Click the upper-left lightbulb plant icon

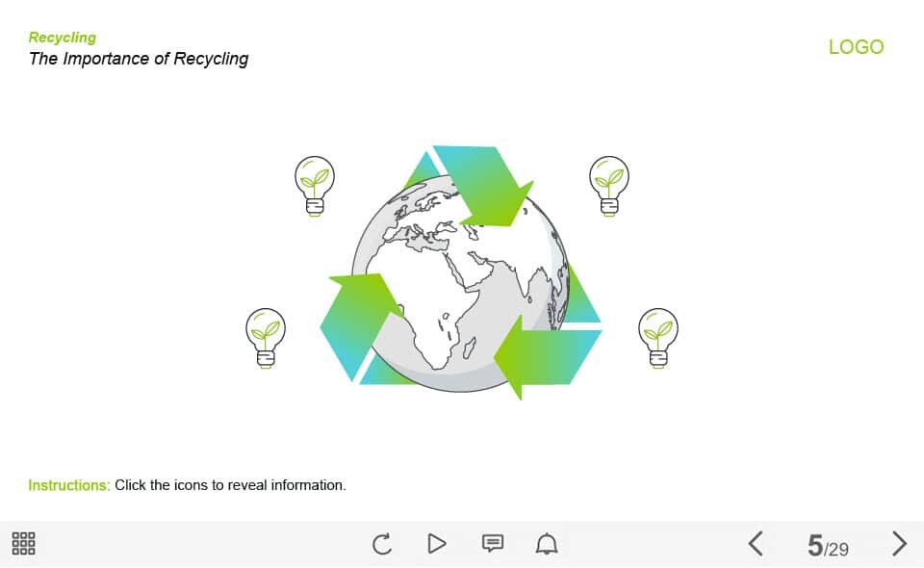pyautogui.click(x=315, y=186)
